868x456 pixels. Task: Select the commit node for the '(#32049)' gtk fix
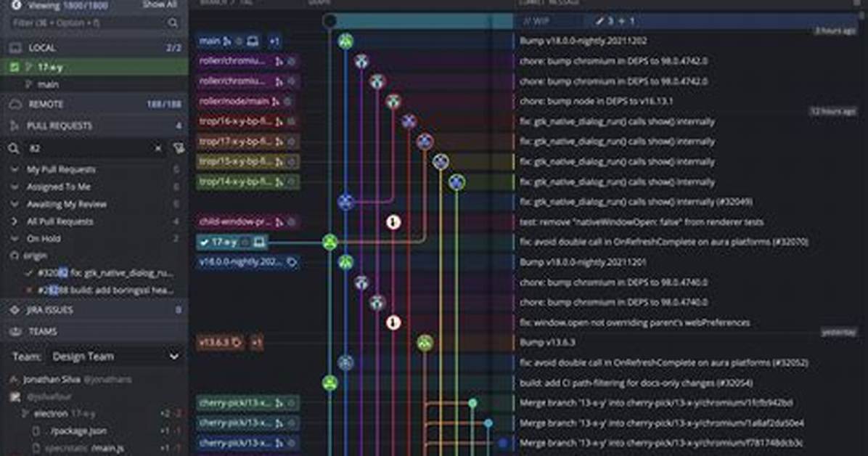(x=346, y=202)
